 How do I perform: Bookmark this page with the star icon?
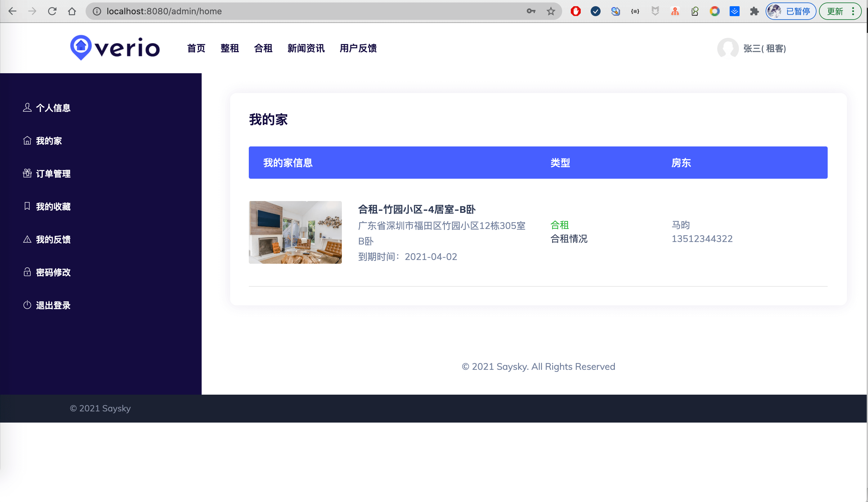(551, 11)
